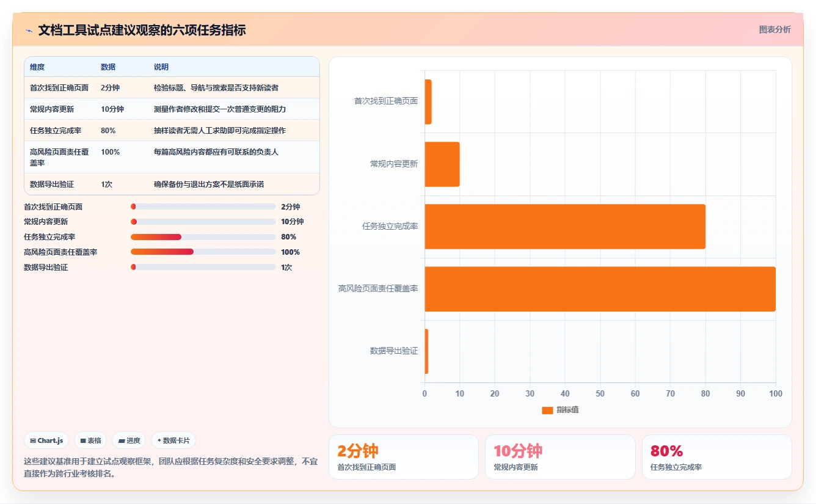The width and height of the screenshot is (816, 504).
Task: Click the description 确保备份与退出方案不是纸面承诺
Action: (209, 184)
